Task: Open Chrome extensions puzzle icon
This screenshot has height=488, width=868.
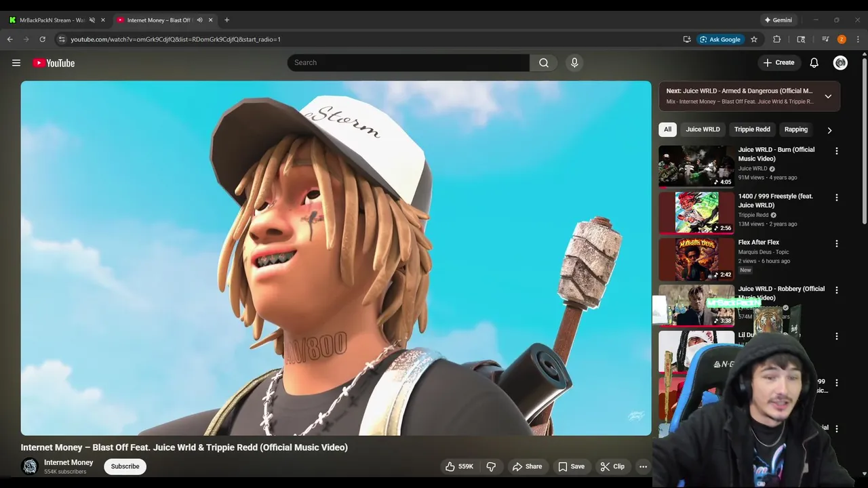Action: point(777,39)
